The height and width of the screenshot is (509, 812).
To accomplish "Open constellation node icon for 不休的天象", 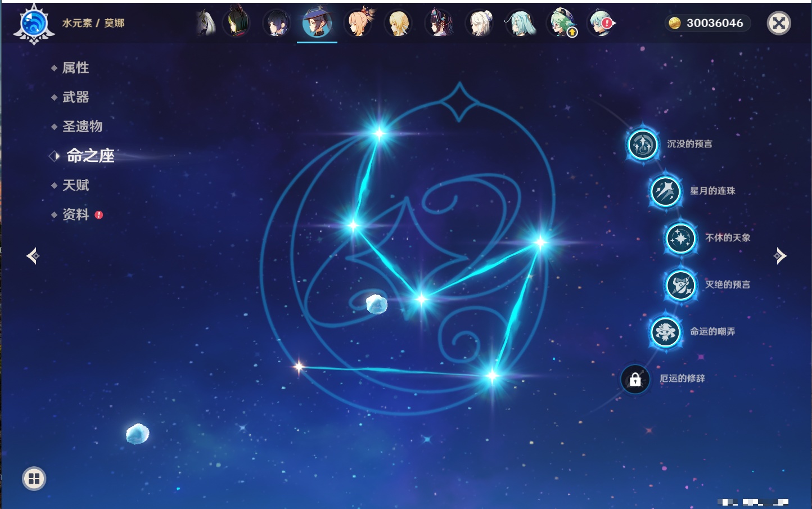I will (x=680, y=238).
